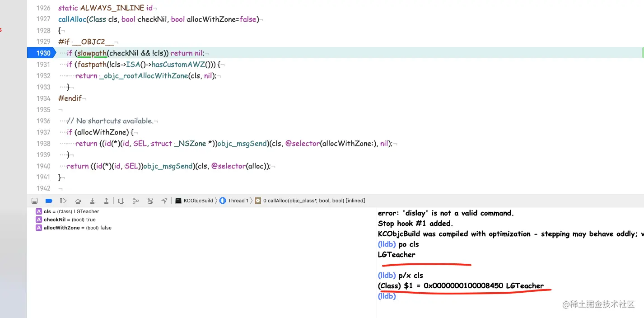This screenshot has width=644, height=318.
Task: Continue program execution in debug bar
Action: click(x=63, y=201)
